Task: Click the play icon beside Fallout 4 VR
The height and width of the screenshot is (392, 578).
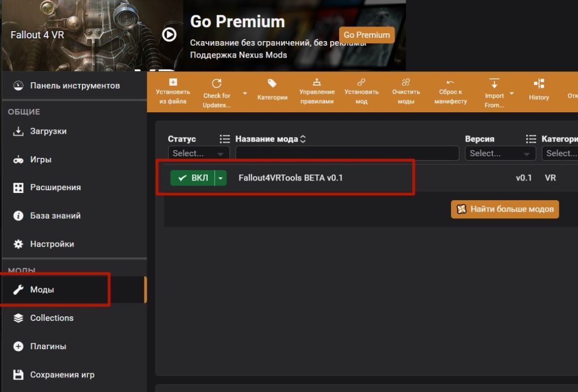Action: coord(169,35)
